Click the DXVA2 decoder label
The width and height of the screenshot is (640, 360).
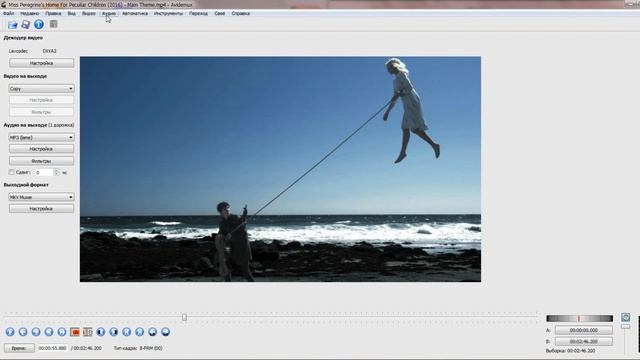(49, 51)
